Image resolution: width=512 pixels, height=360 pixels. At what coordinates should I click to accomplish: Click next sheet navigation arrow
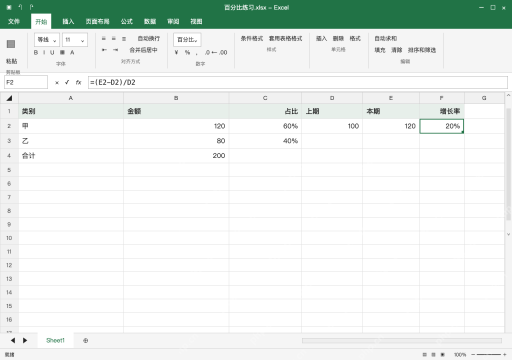[x=25, y=340]
